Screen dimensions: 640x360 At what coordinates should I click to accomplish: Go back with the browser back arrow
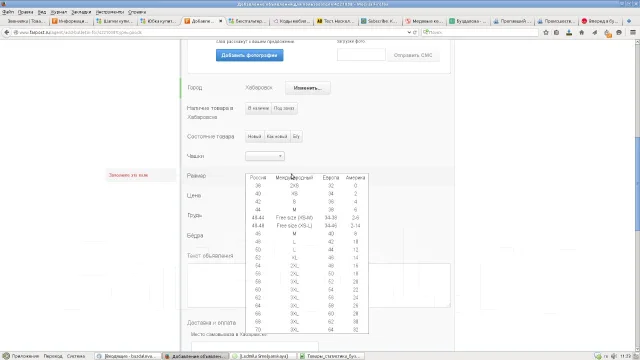click(7, 32)
